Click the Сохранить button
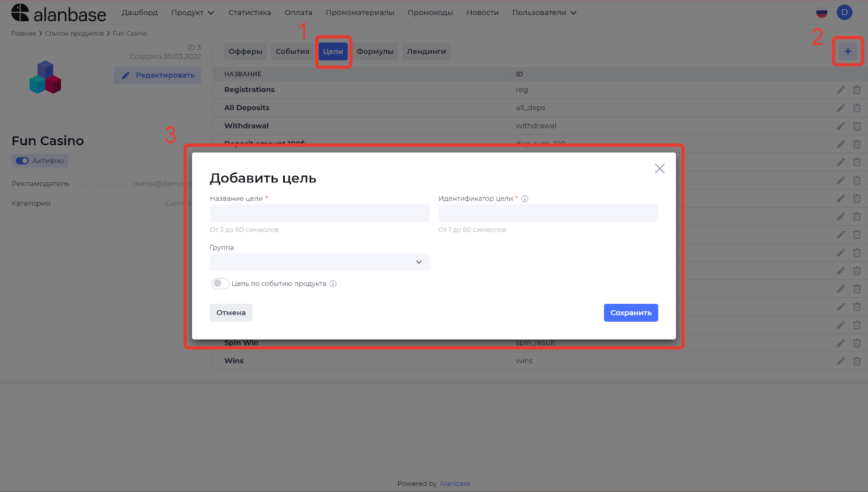868x492 pixels. click(x=630, y=312)
